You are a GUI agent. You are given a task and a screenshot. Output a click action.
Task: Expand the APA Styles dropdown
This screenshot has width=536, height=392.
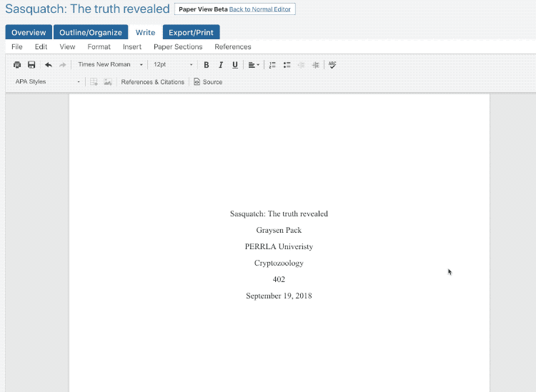[x=47, y=81]
